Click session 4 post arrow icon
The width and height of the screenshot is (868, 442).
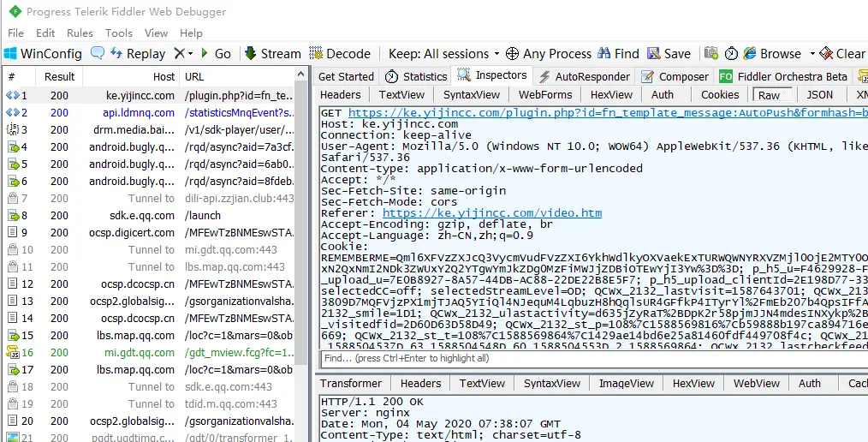[13, 147]
